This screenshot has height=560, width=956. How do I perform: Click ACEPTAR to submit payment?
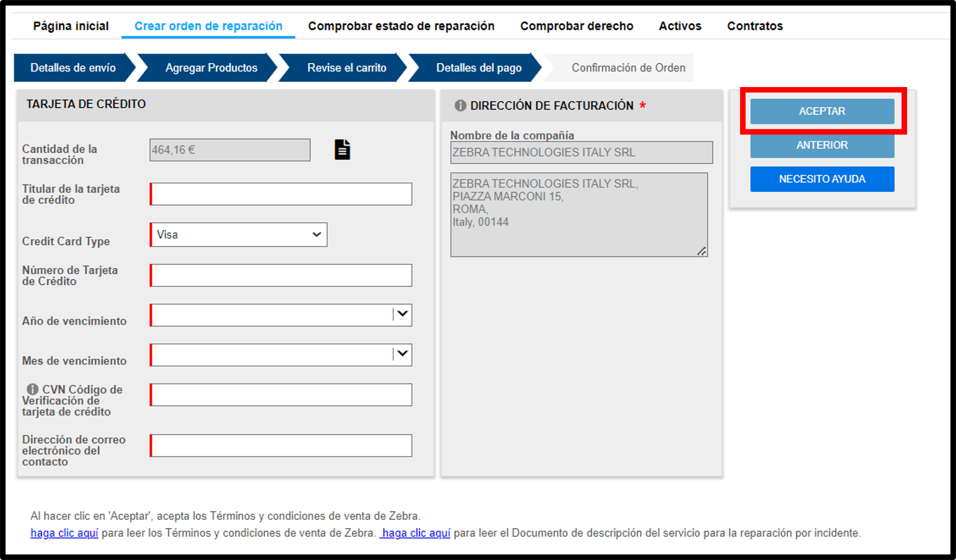click(822, 111)
